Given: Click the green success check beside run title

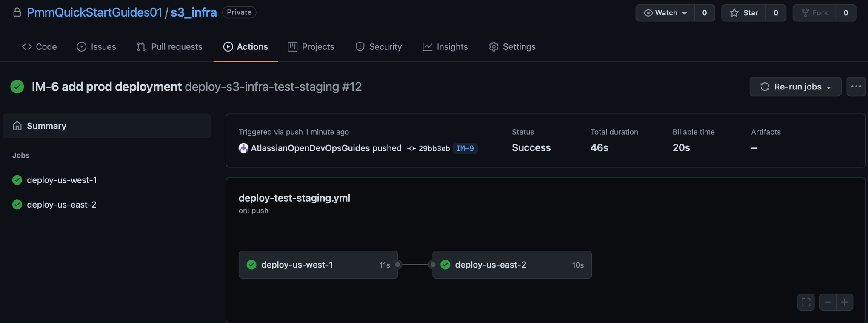Looking at the screenshot, I should [17, 87].
